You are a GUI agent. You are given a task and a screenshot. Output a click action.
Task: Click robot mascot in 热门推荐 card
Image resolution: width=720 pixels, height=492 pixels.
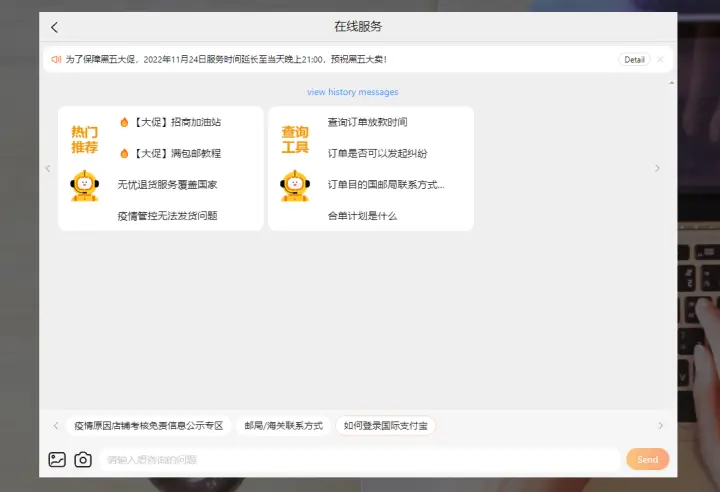[x=84, y=185]
